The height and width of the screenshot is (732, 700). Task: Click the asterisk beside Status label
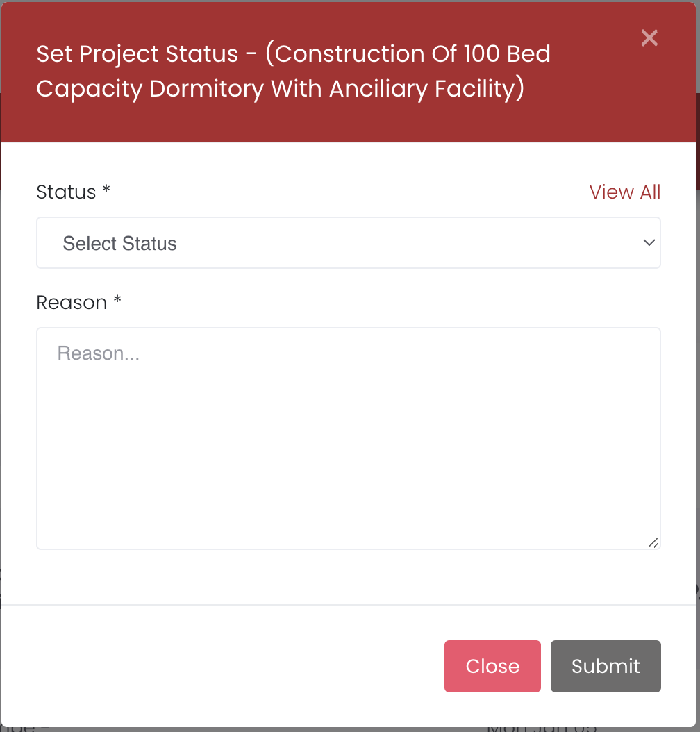[106, 191]
